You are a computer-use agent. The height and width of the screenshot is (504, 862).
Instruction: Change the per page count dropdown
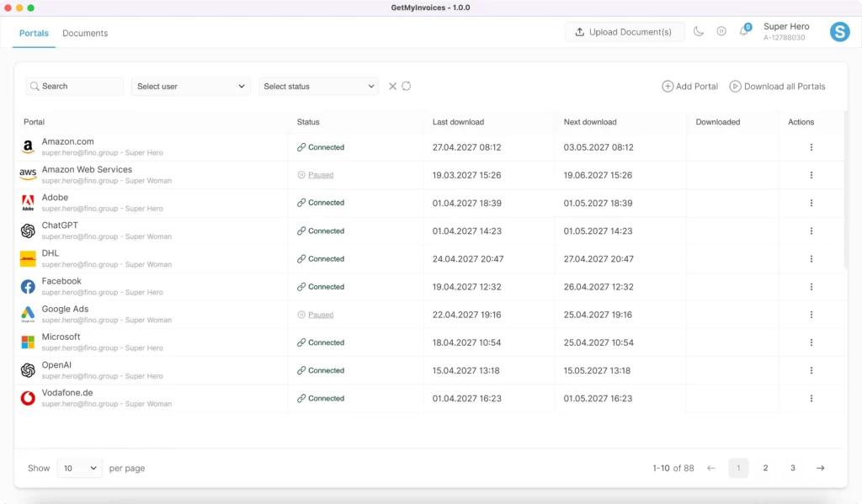80,469
